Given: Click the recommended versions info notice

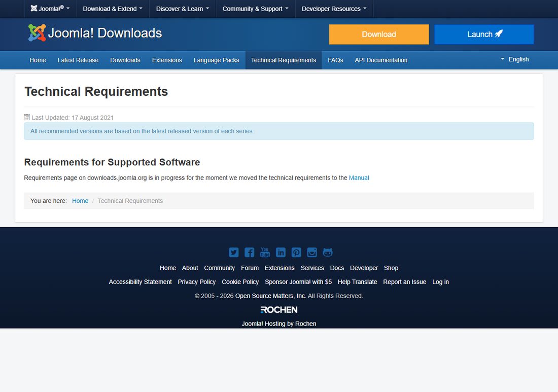Looking at the screenshot, I should click(278, 131).
